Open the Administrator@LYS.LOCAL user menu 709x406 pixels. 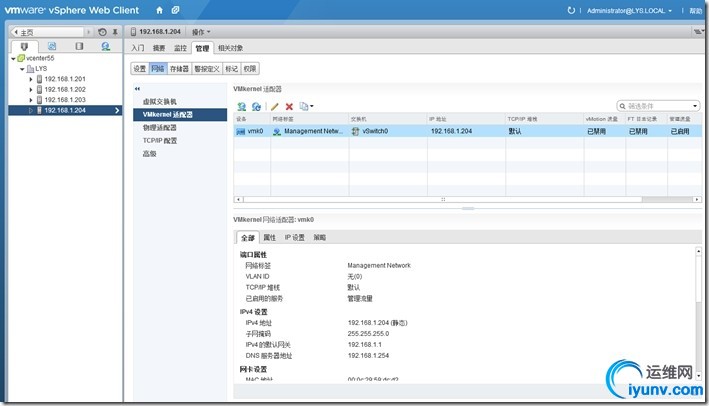(629, 10)
